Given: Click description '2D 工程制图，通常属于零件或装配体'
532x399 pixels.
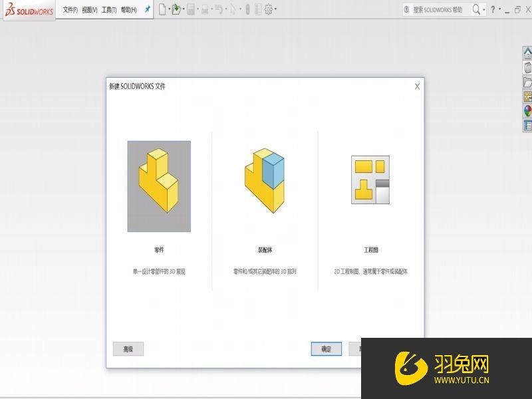Looking at the screenshot, I should 371,271.
